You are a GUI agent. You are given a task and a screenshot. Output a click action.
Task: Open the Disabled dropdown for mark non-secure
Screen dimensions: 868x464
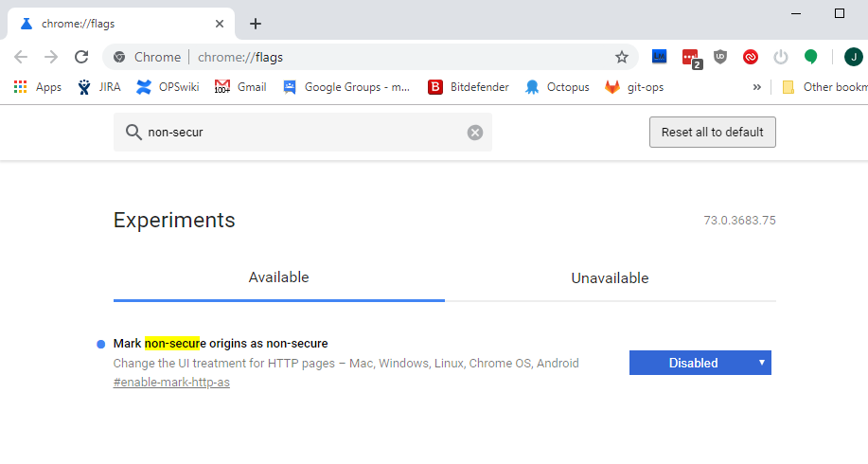pos(700,363)
